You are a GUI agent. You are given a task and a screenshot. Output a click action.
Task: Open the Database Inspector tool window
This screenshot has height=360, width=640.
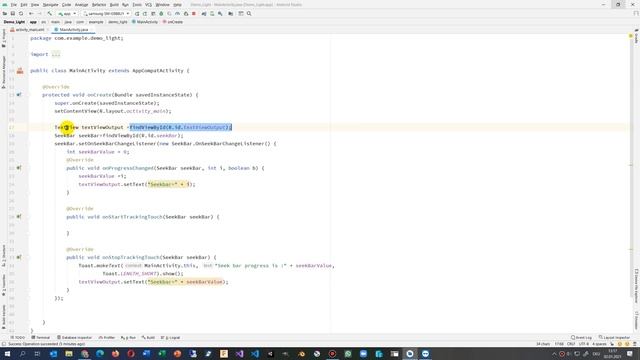click(x=74, y=338)
